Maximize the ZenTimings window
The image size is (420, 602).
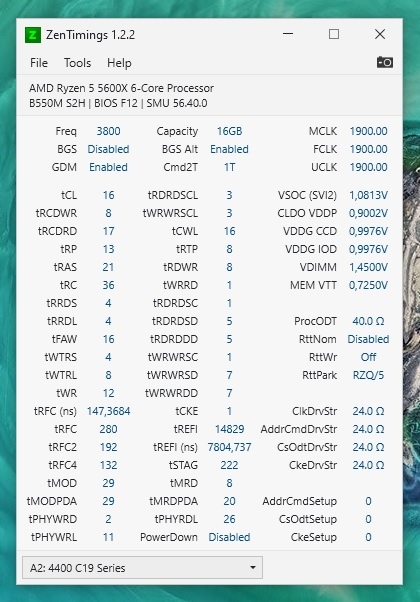[334, 34]
